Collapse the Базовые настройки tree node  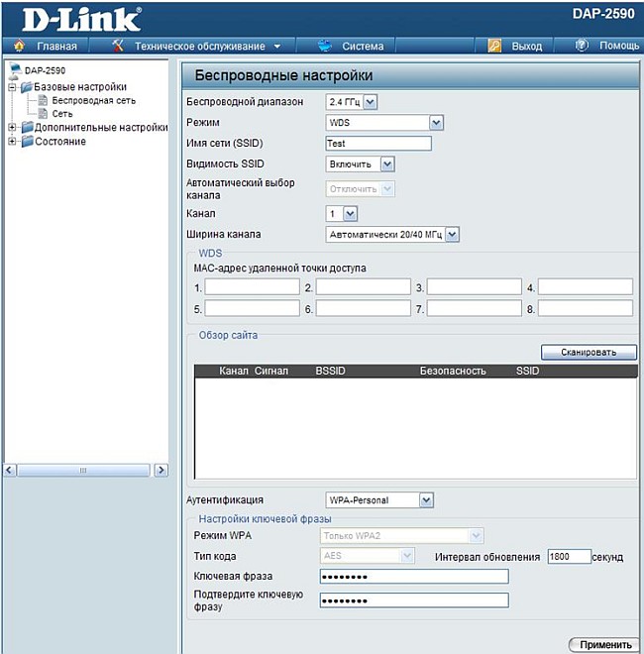12,87
